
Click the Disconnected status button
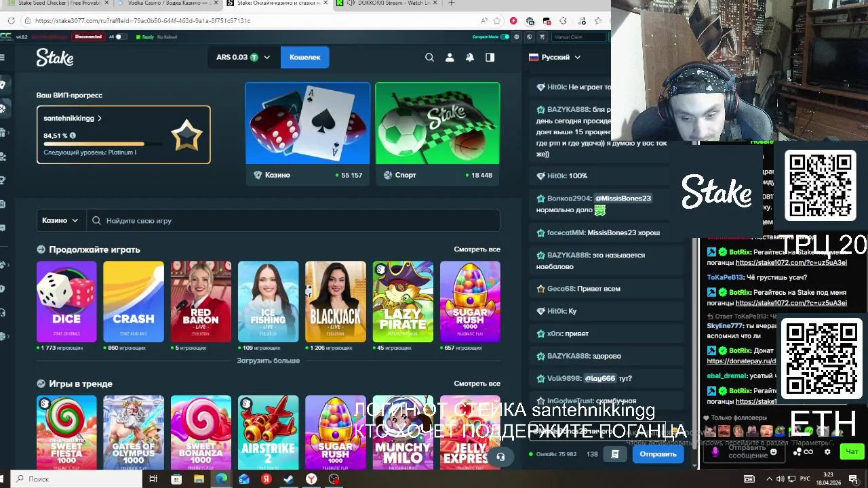pyautogui.click(x=88, y=37)
